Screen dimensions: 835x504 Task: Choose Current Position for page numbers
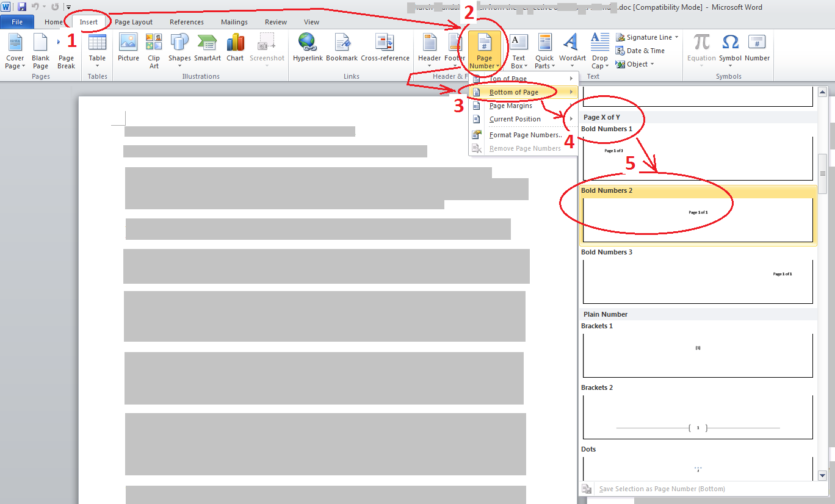[515, 119]
